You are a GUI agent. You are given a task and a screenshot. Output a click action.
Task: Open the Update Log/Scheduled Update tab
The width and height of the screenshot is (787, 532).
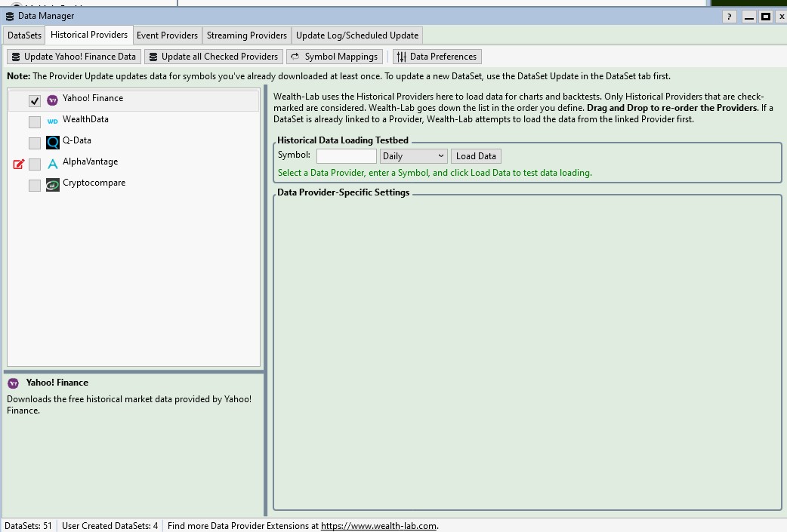tap(356, 35)
